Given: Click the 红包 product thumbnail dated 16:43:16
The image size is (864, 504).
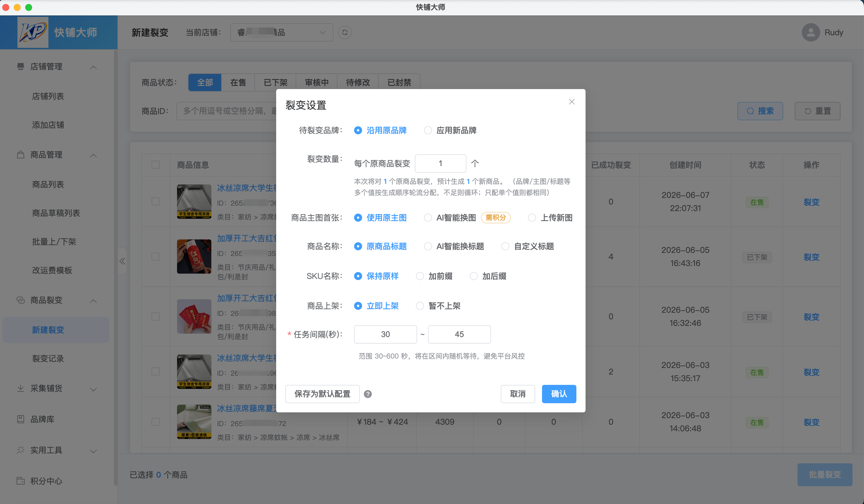Looking at the screenshot, I should (x=194, y=257).
